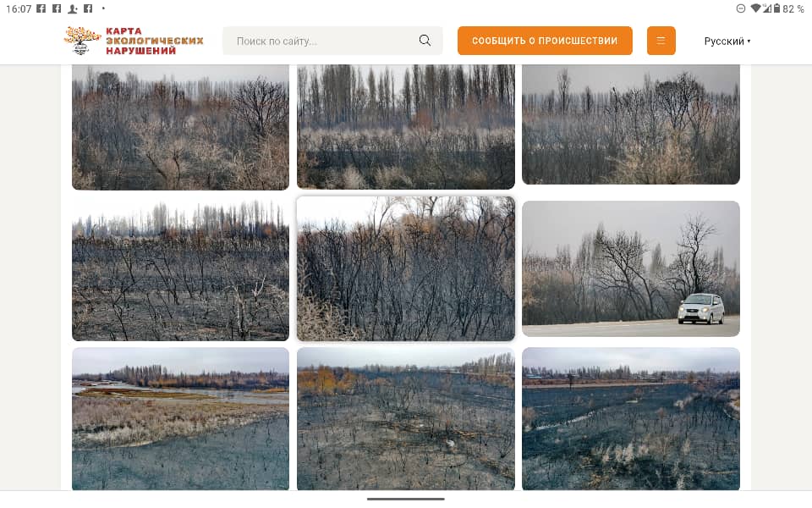Open the river and burnt shoreline photo
This screenshot has width=812, height=508.
pyautogui.click(x=180, y=419)
